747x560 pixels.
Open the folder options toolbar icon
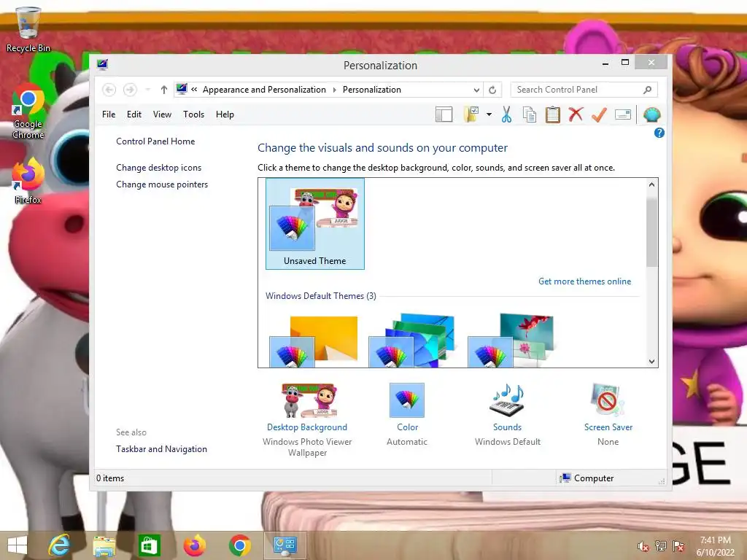[x=471, y=114]
